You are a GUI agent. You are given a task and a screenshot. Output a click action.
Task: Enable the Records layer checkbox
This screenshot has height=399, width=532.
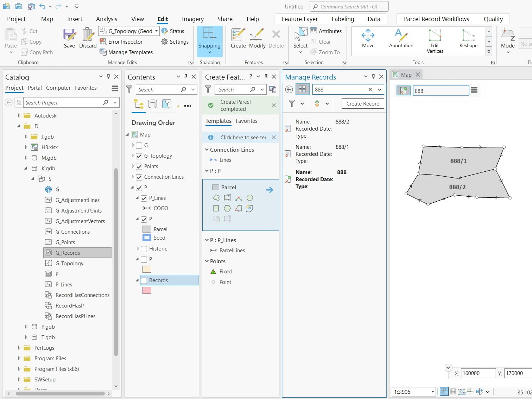pyautogui.click(x=144, y=280)
